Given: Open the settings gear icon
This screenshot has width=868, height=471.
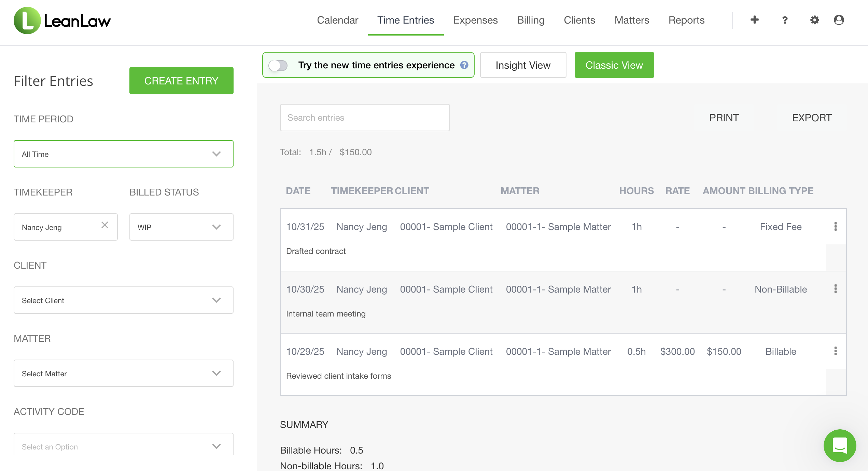Looking at the screenshot, I should [814, 20].
